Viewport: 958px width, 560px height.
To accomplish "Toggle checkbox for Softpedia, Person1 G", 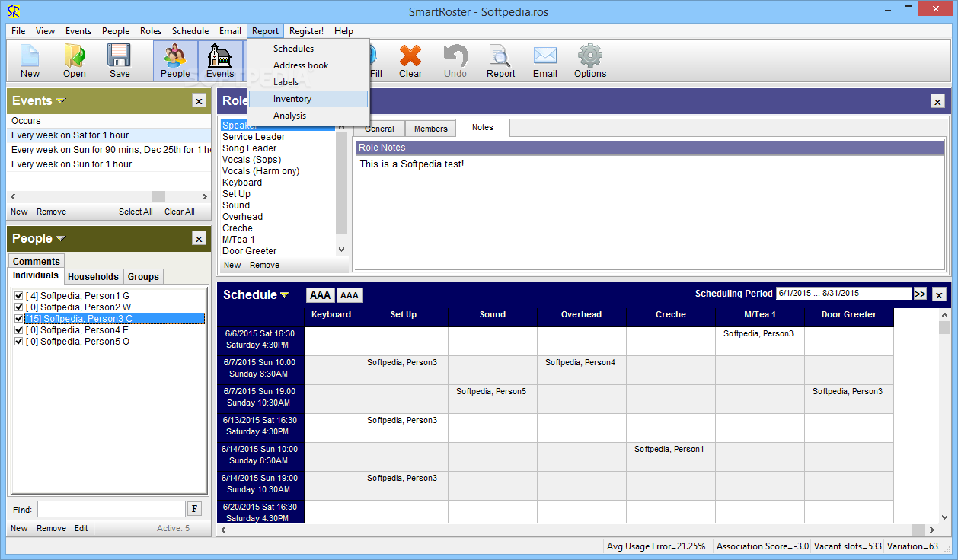I will coord(19,295).
